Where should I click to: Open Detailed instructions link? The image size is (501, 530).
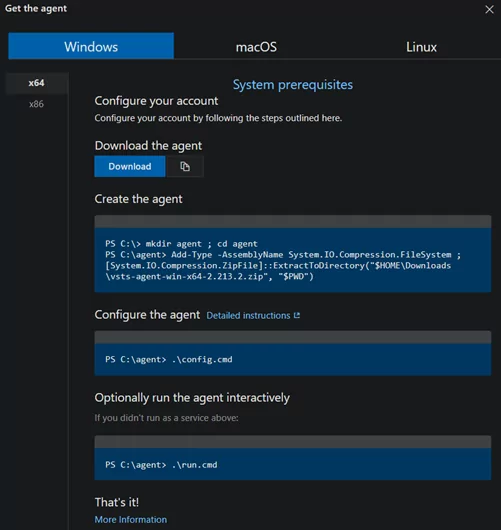[x=248, y=315]
